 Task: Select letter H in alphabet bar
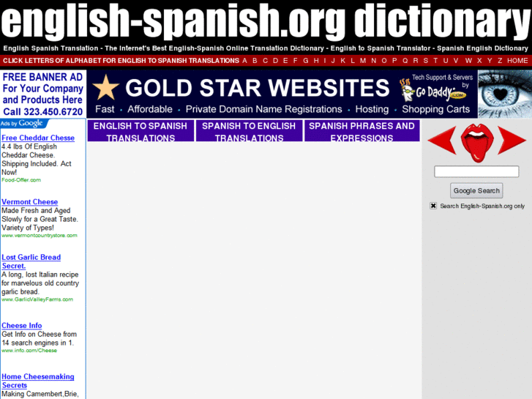[316, 61]
